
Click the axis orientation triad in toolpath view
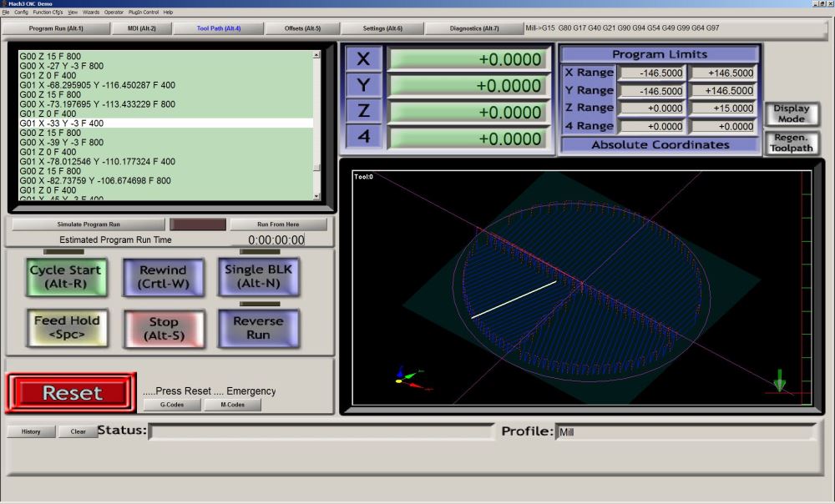(x=412, y=377)
